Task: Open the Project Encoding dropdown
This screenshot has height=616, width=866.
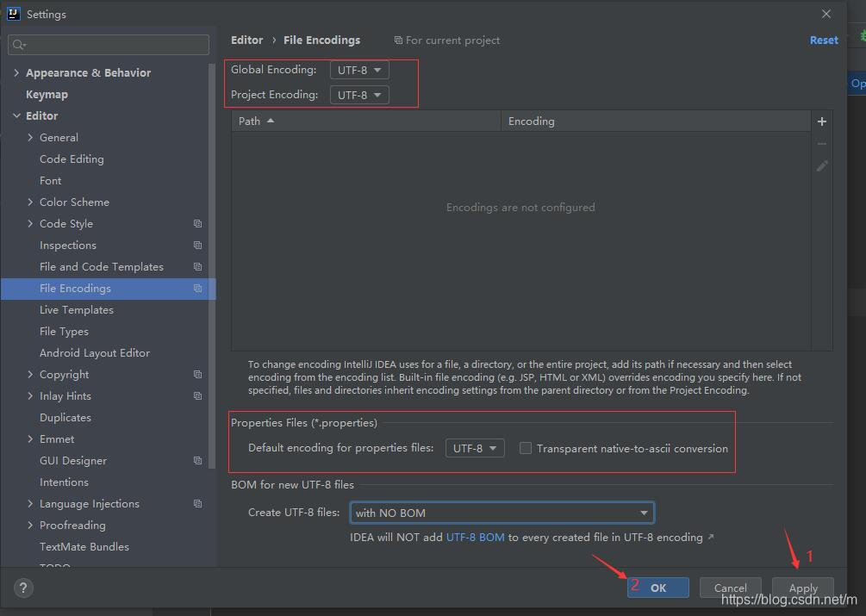Action: pos(359,95)
